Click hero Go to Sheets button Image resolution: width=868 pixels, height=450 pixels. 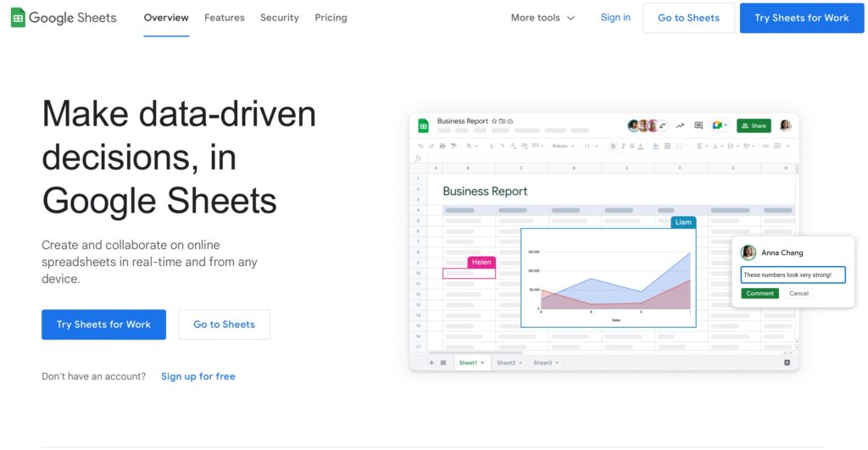(224, 325)
